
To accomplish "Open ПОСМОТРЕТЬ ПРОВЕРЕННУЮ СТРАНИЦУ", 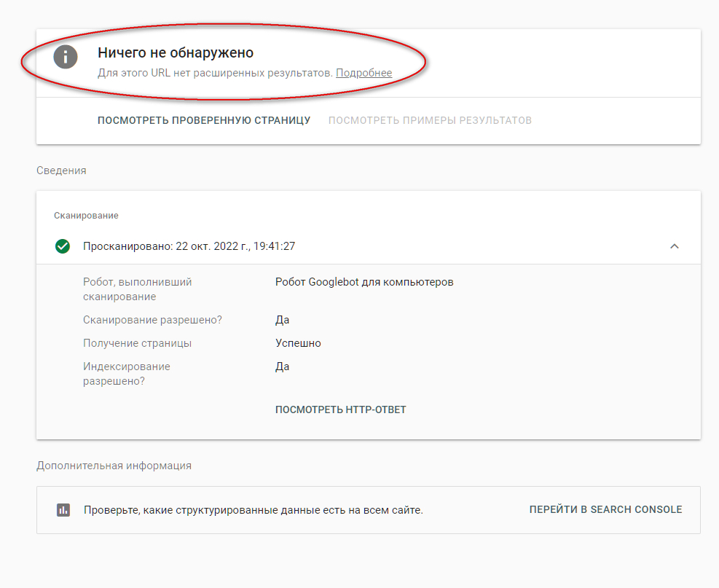I will tap(204, 120).
